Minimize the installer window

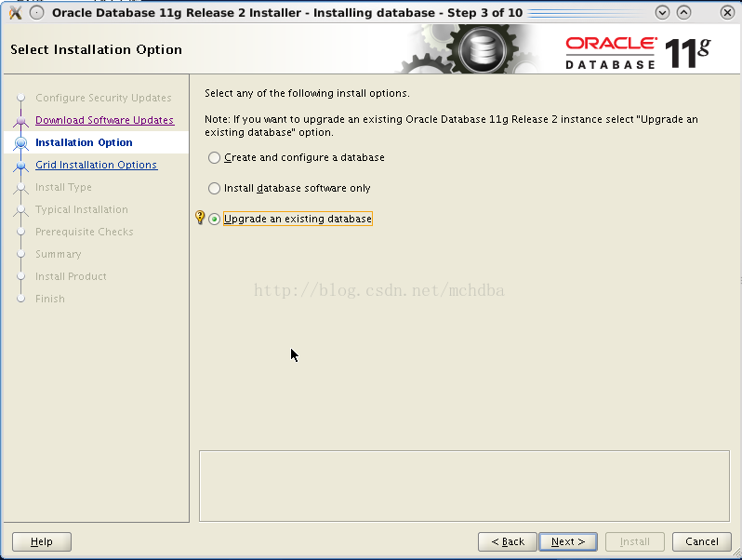pyautogui.click(x=662, y=13)
